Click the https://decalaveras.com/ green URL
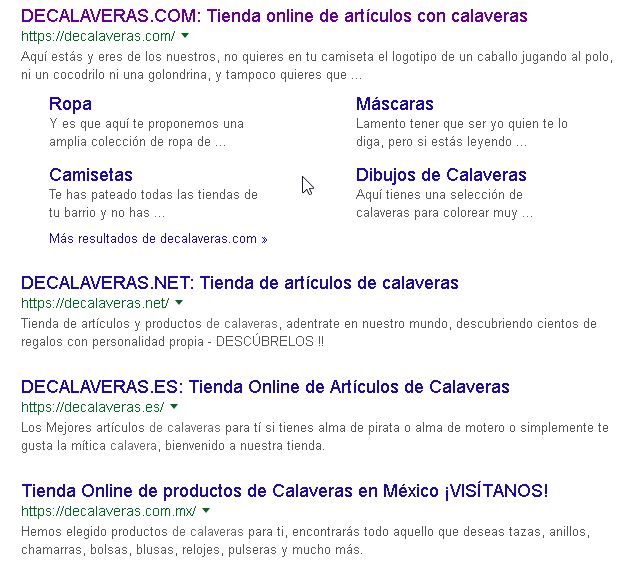The image size is (625, 573). coord(98,36)
